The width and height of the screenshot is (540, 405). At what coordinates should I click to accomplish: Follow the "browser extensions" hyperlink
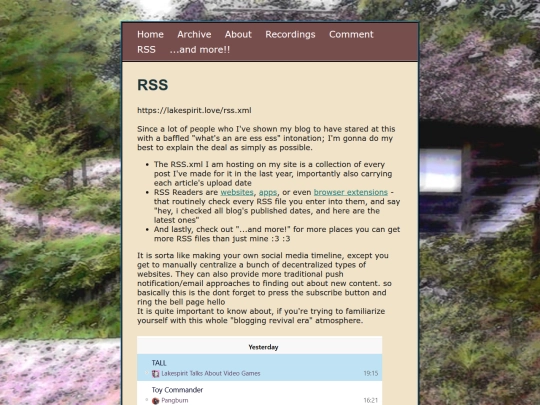click(351, 192)
